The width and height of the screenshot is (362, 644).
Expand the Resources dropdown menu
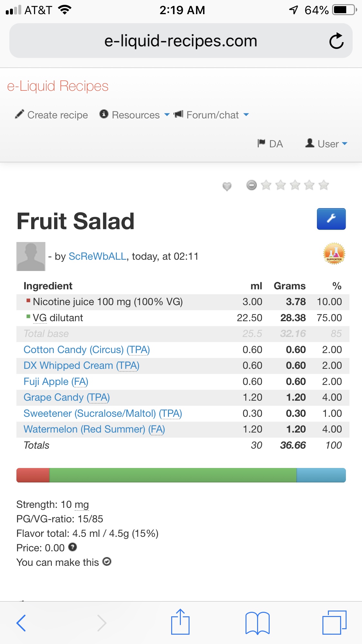pyautogui.click(x=135, y=115)
